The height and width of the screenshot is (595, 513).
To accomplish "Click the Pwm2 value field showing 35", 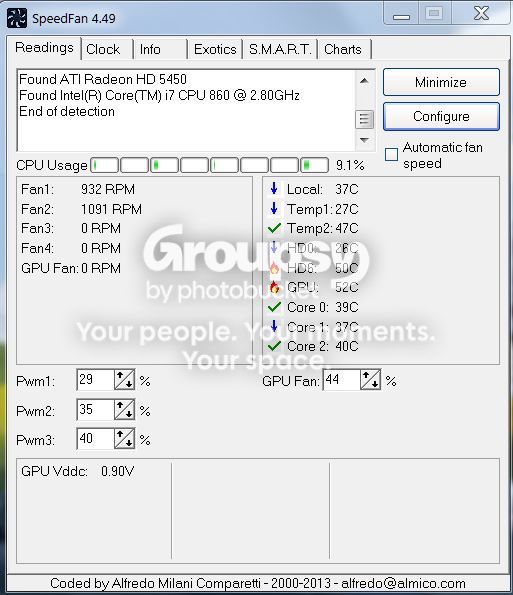I will 95,409.
